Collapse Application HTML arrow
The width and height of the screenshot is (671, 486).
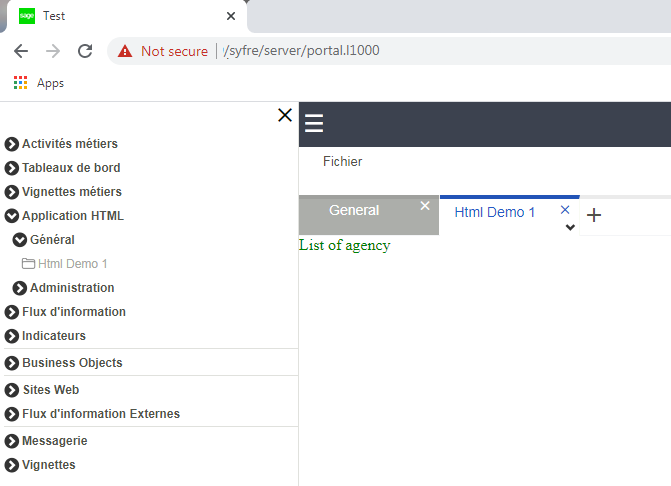[x=12, y=216]
